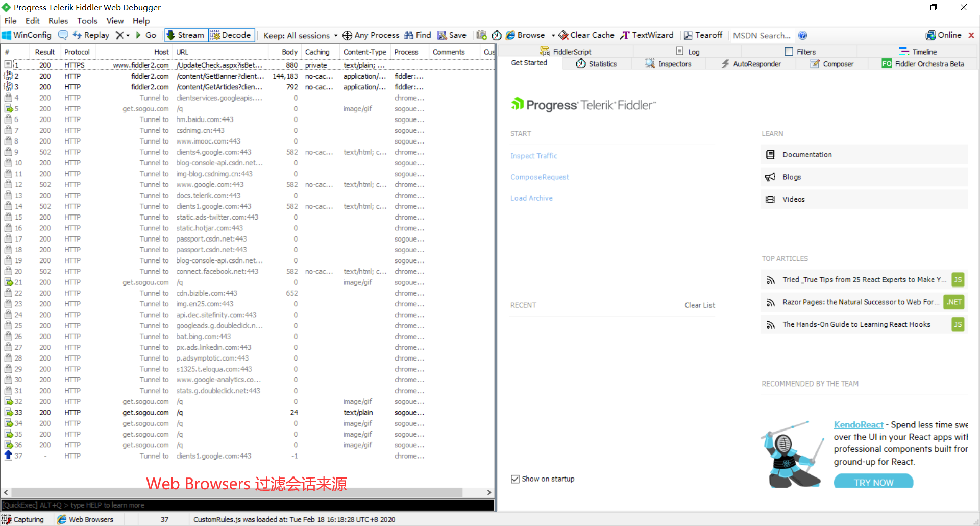Screen dimensions: 980x526
Task: Switch to Inspectors tab
Action: pos(668,64)
